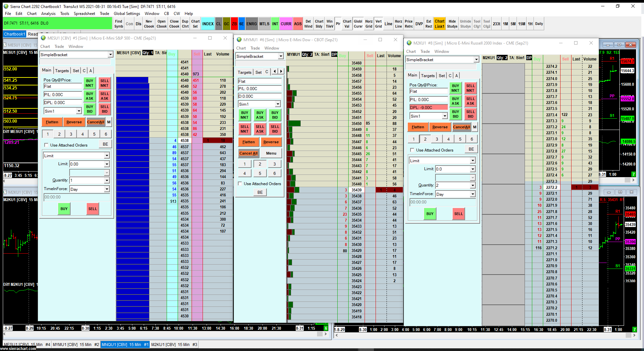
Task: Click the AGS toolbar button
Action: tap(298, 24)
